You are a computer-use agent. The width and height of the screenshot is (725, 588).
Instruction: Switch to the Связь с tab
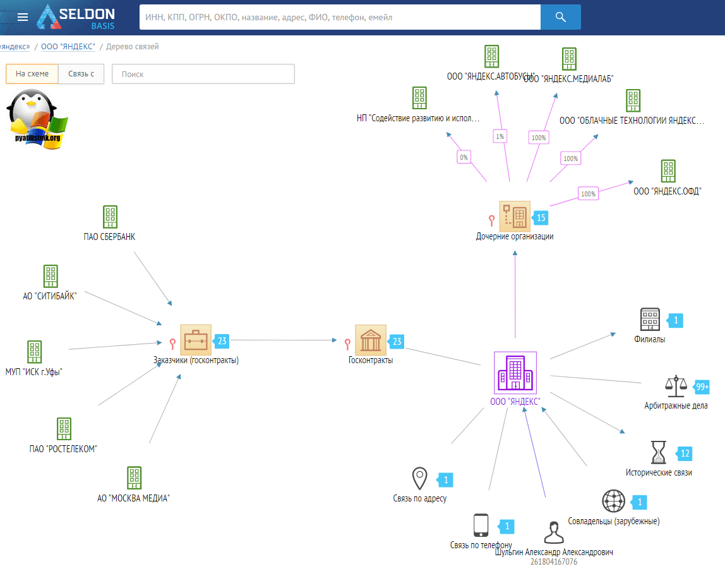pos(81,74)
